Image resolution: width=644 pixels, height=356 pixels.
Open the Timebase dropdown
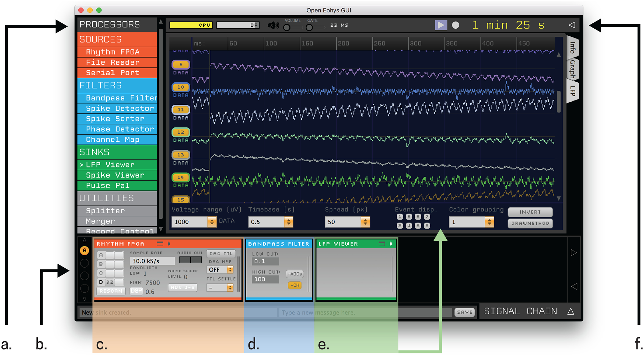click(x=271, y=222)
